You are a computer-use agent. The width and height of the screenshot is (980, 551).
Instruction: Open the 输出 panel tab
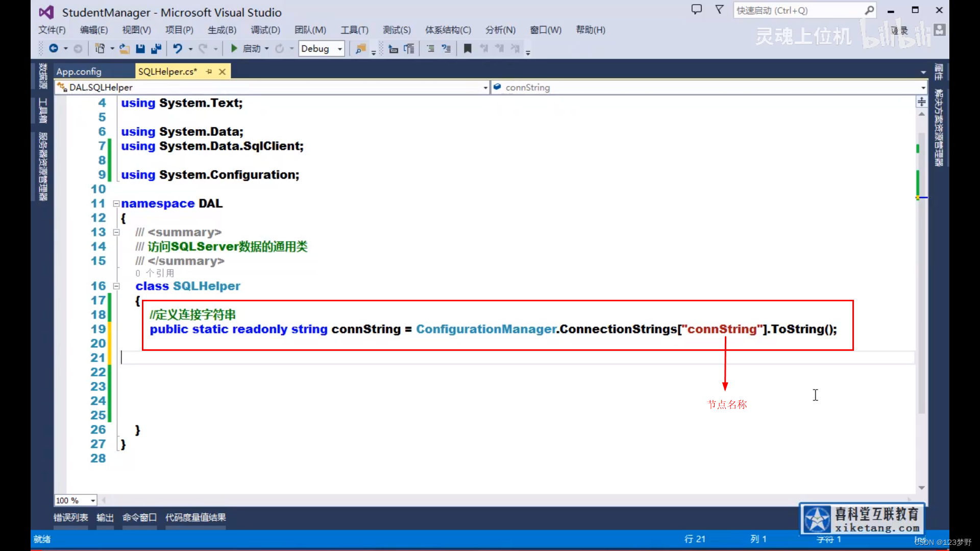[105, 517]
